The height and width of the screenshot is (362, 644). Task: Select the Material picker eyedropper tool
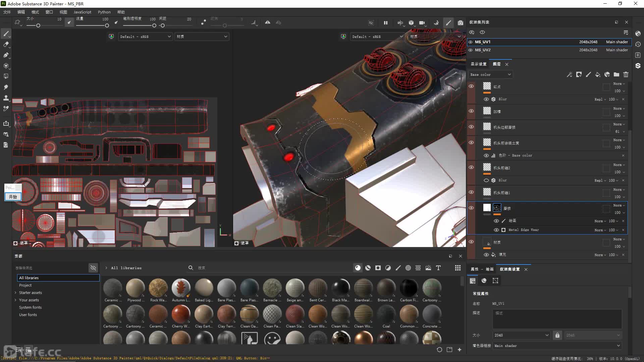click(x=6, y=109)
